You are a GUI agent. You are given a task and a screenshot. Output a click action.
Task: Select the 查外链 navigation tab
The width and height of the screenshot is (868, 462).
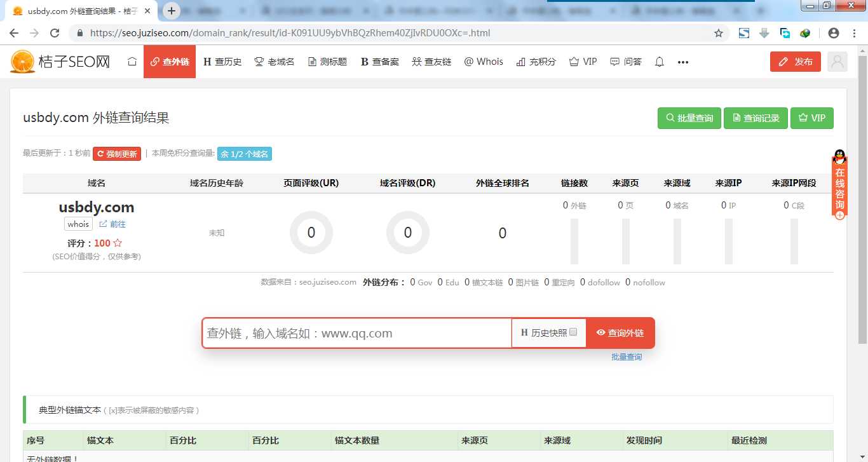pos(170,62)
